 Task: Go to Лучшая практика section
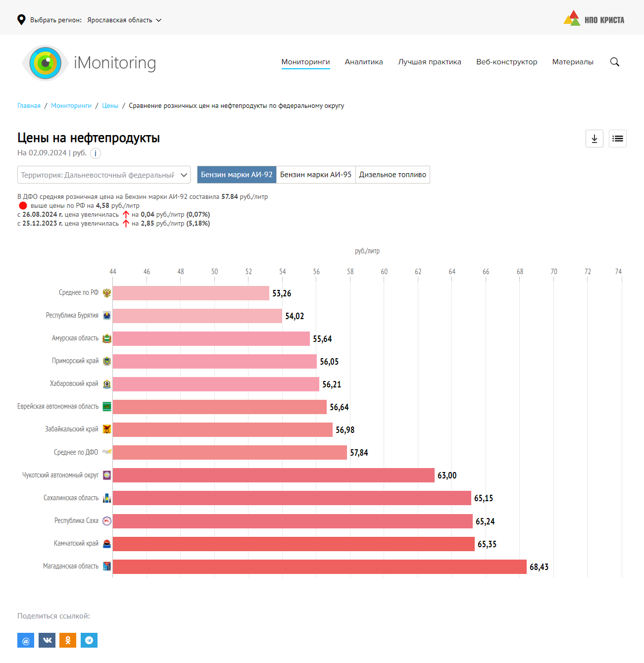(x=430, y=62)
